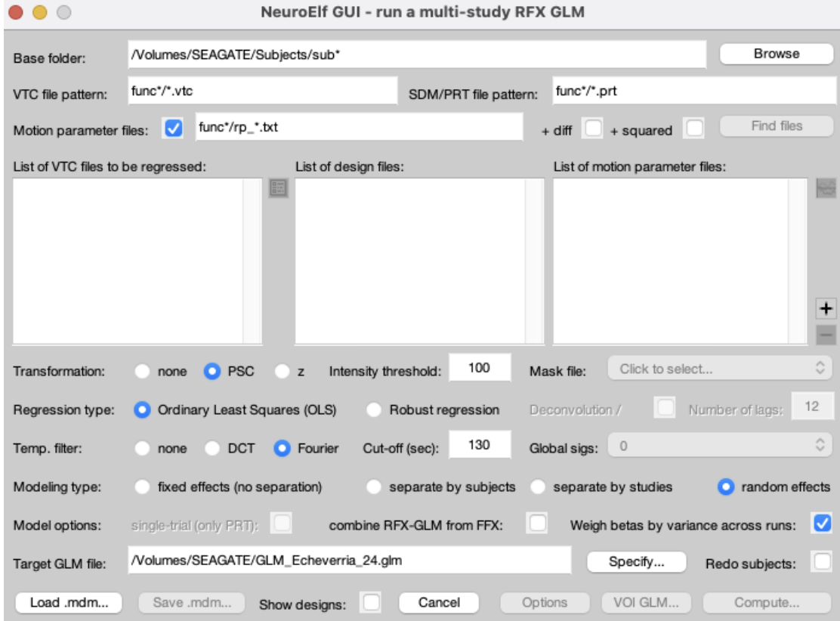Click the Save .mdm... button
Viewport: 840px width, 621px height.
click(192, 603)
